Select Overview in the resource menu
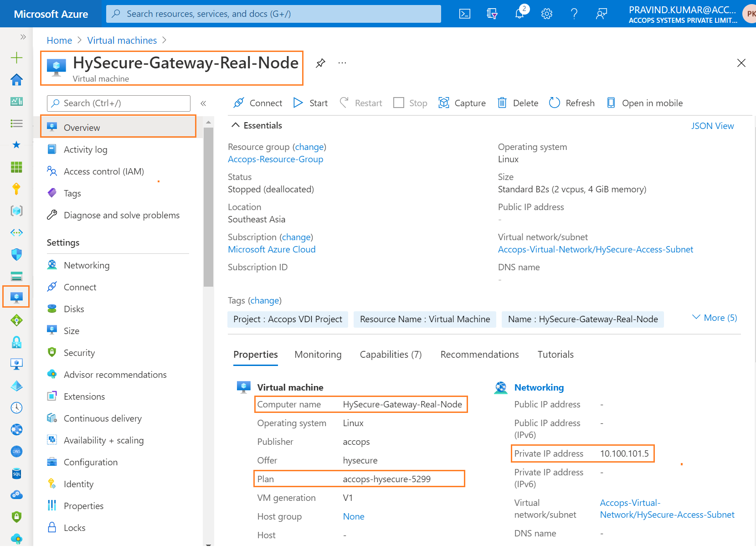This screenshot has height=551, width=756. point(118,127)
